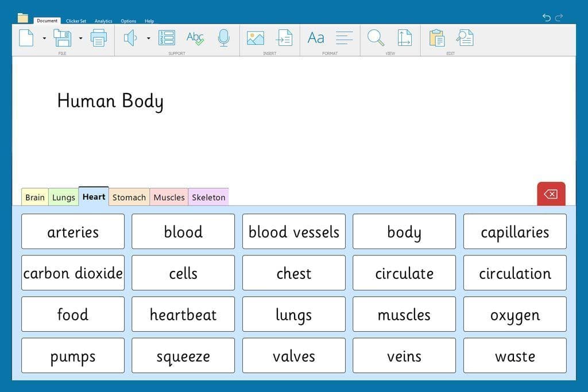588x392 pixels.
Task: Click the clipboard paste icon
Action: pos(436,38)
